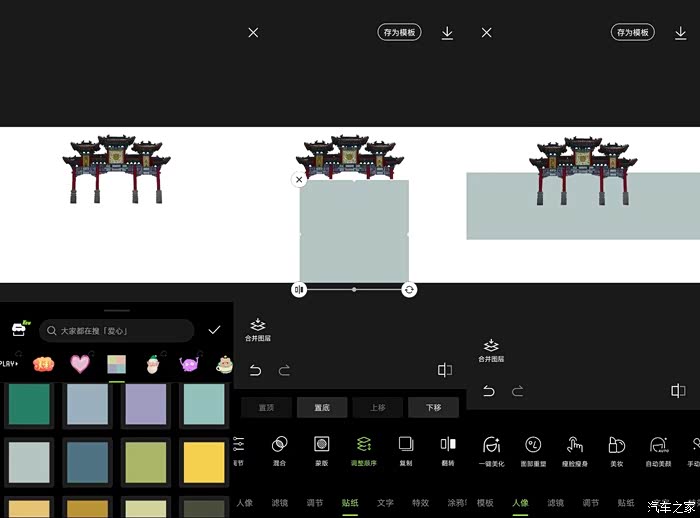700x518 pixels.
Task: Tap the 复制 duplicate icon
Action: [x=405, y=444]
